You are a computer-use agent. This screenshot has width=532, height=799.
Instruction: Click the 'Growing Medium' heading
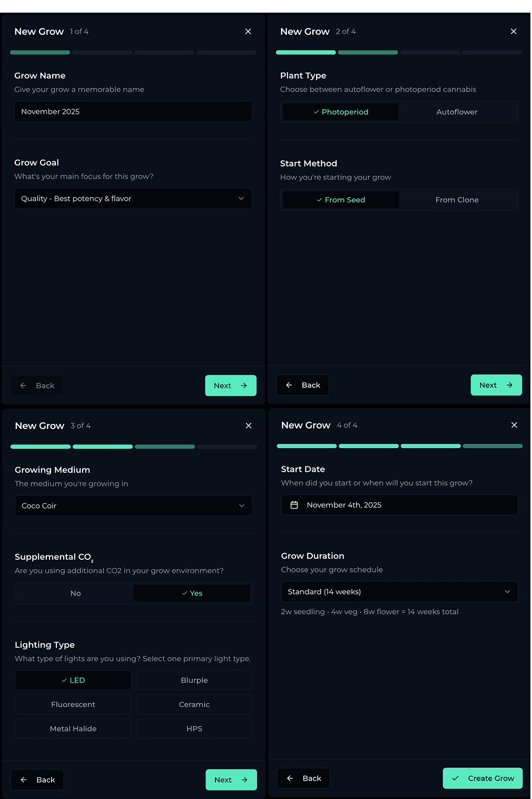click(x=53, y=470)
